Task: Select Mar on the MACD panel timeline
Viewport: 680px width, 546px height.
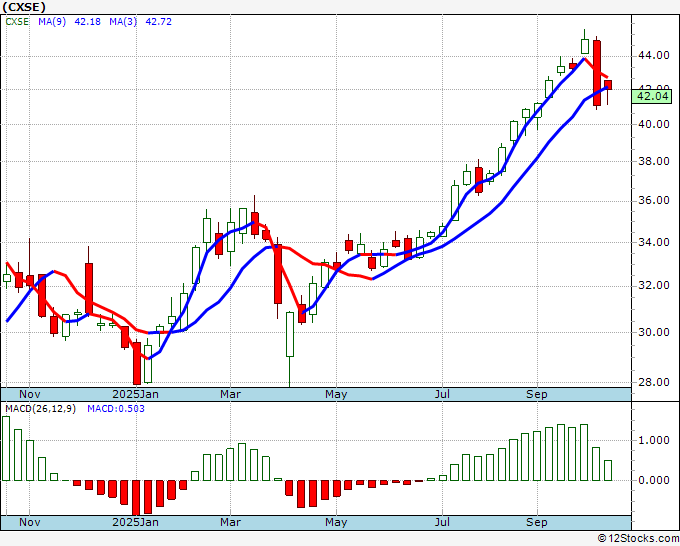Action: (x=230, y=522)
